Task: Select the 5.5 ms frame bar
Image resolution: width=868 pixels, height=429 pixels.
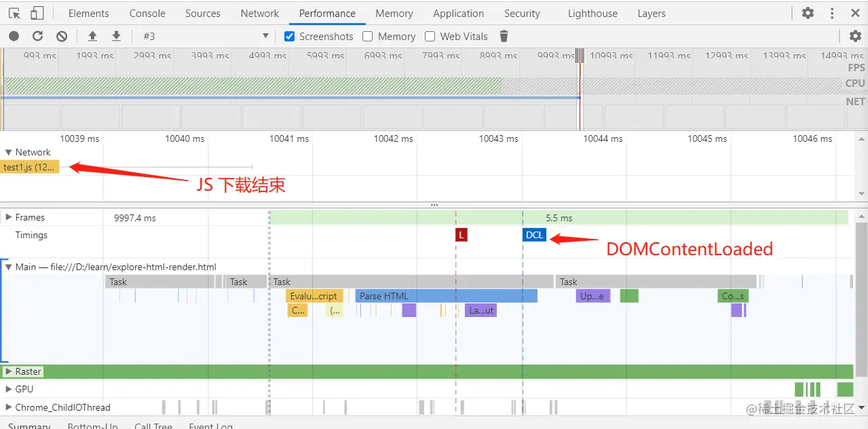Action: tap(559, 218)
